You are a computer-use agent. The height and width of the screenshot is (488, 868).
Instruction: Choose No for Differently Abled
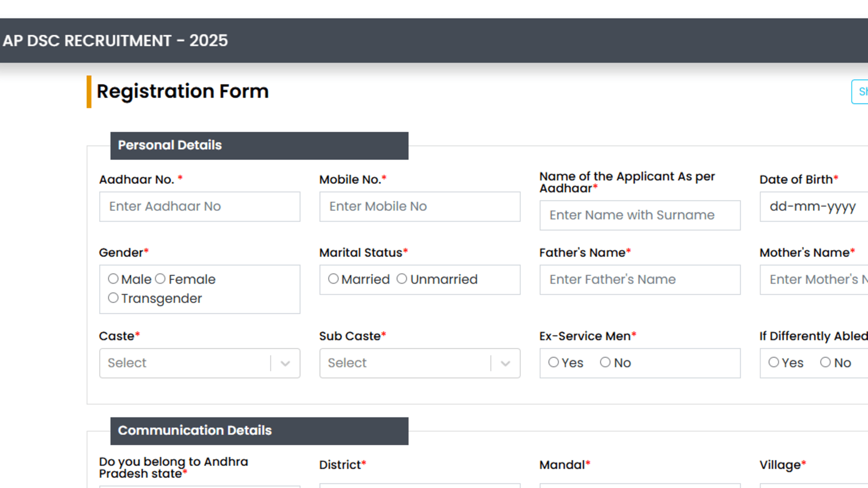pyautogui.click(x=825, y=362)
